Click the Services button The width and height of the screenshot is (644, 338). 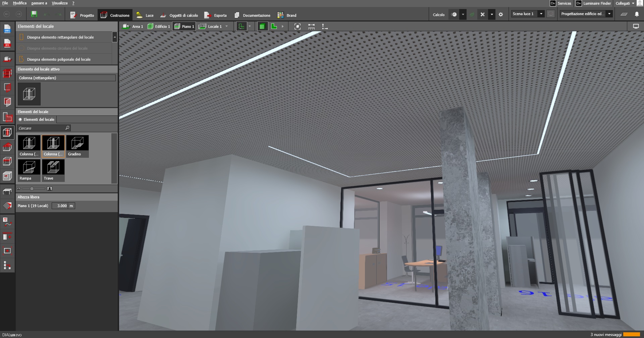560,3
